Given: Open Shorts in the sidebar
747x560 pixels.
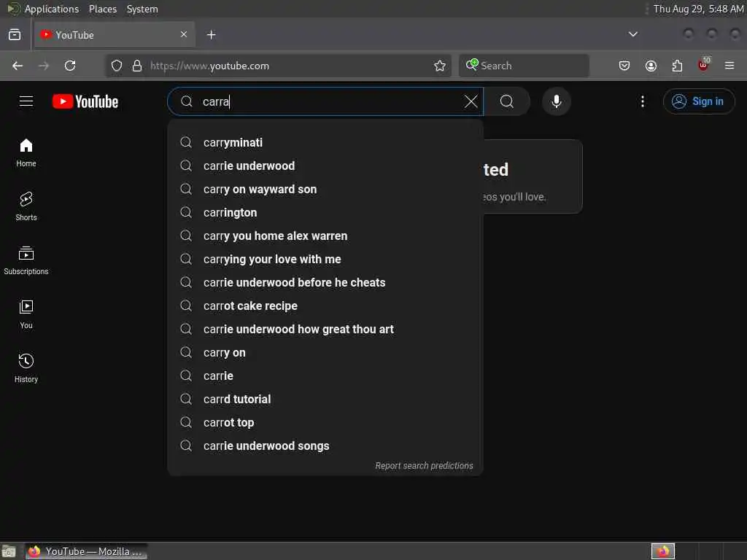Looking at the screenshot, I should 26,206.
